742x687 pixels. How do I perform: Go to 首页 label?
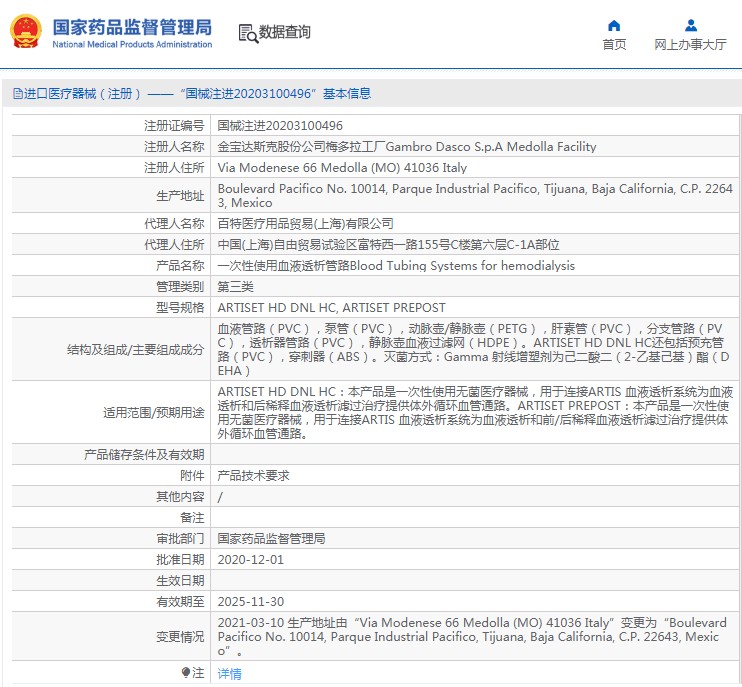tap(614, 44)
